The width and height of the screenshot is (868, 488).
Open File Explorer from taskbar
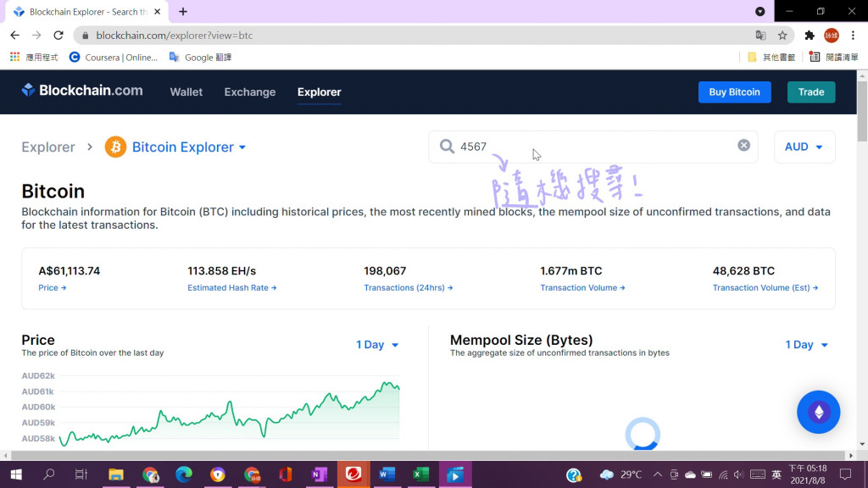(x=115, y=474)
